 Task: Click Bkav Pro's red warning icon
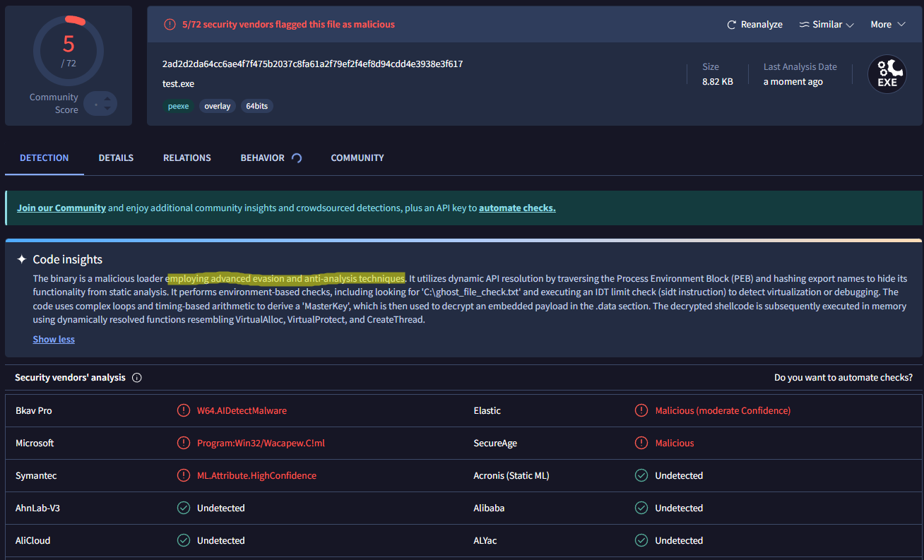184,410
